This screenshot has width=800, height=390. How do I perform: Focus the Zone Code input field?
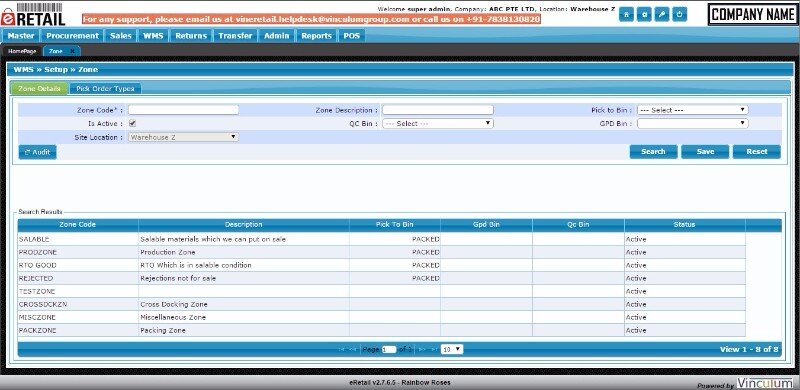(x=183, y=110)
